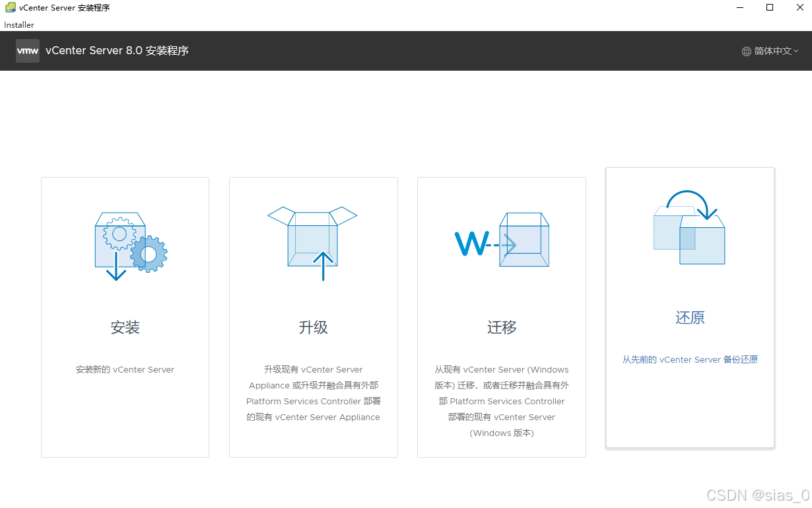Screen dimensions: 812x508
Task: Select the 还原 card title
Action: tap(690, 318)
